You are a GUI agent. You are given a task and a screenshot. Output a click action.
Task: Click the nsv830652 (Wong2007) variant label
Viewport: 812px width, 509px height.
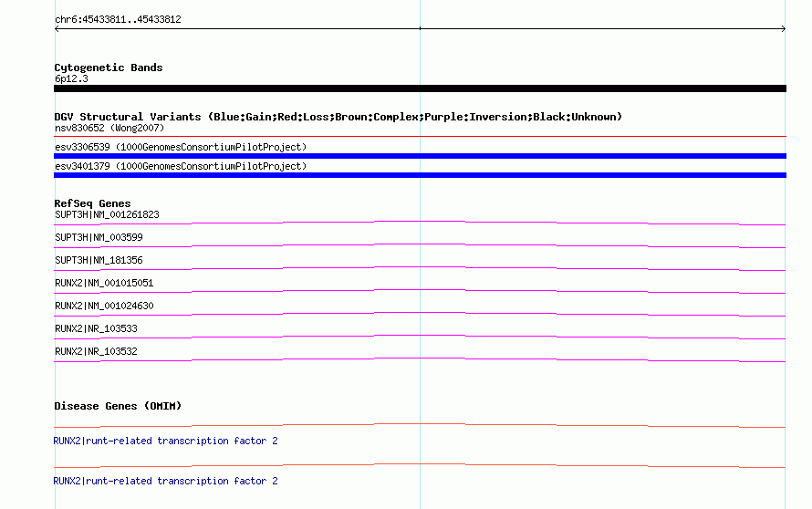(109, 128)
